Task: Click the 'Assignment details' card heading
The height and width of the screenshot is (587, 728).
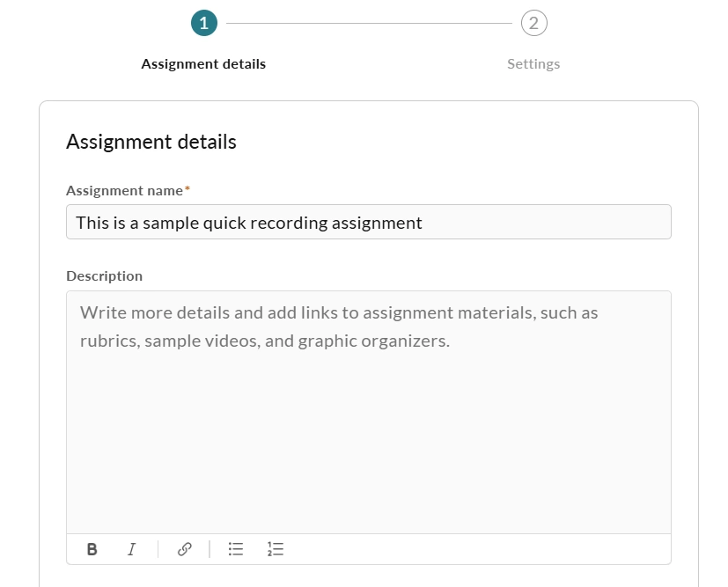Action: (x=151, y=142)
